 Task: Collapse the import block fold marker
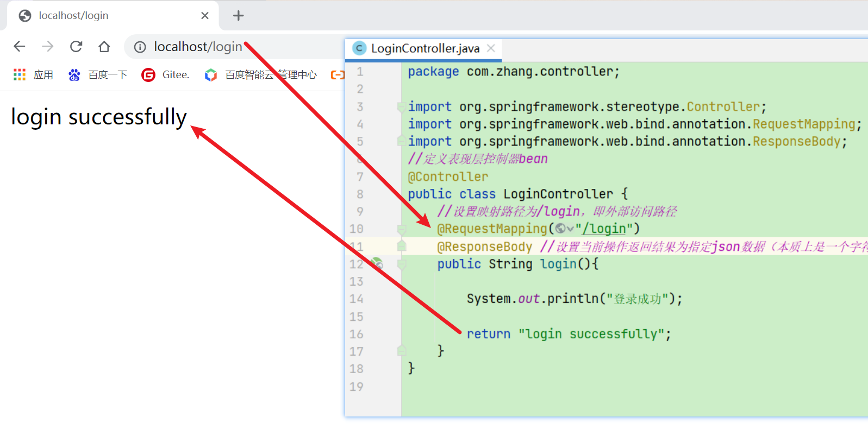(401, 106)
